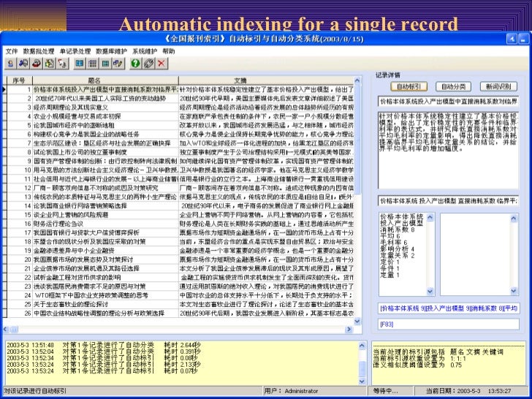Open the 数据批处理 menu
Viewport: 532px width, 399px height.
39,51
